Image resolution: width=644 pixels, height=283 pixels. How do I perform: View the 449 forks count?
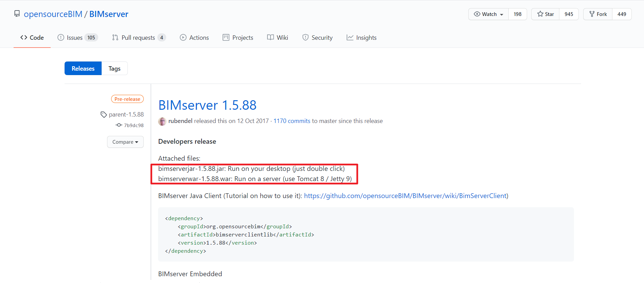click(x=622, y=14)
